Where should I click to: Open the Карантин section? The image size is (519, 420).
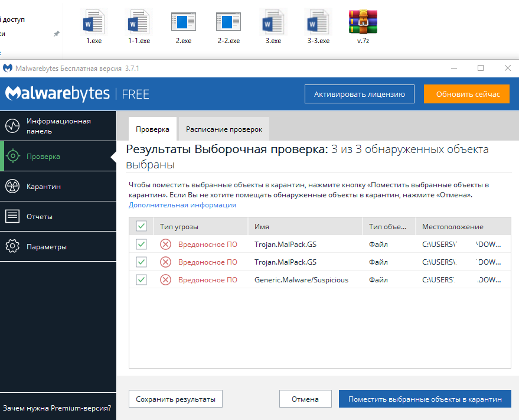tap(58, 186)
